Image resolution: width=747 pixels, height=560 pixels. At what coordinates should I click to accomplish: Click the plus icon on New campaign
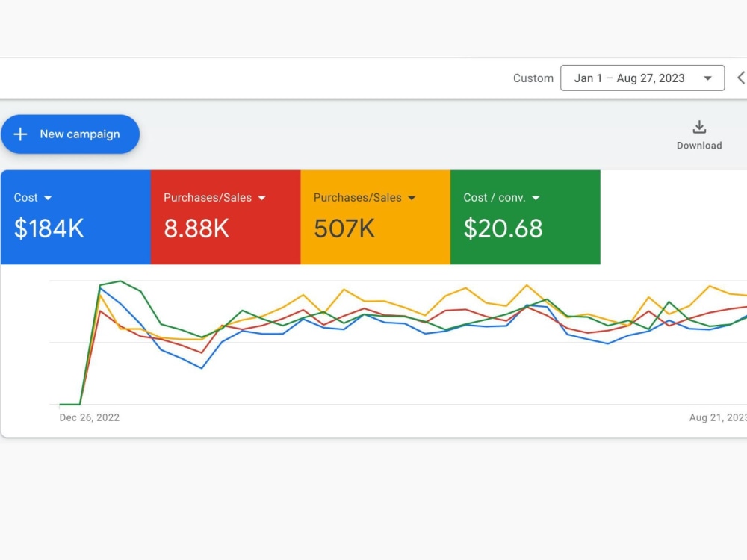20,134
